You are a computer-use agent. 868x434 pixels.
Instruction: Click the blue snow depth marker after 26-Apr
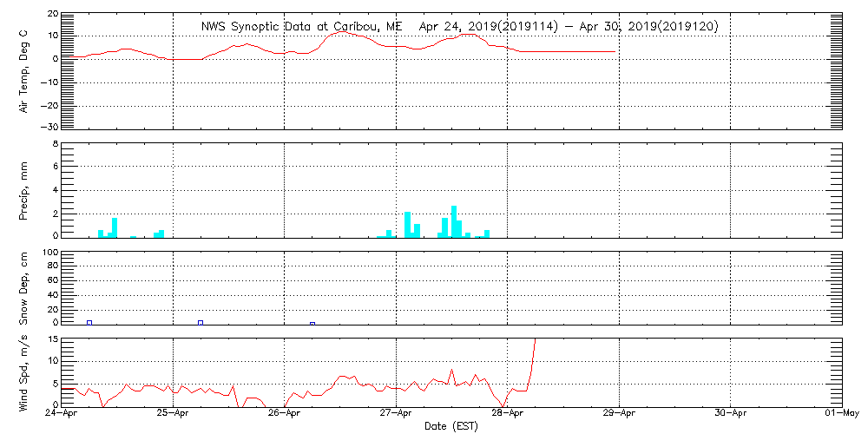312,324
